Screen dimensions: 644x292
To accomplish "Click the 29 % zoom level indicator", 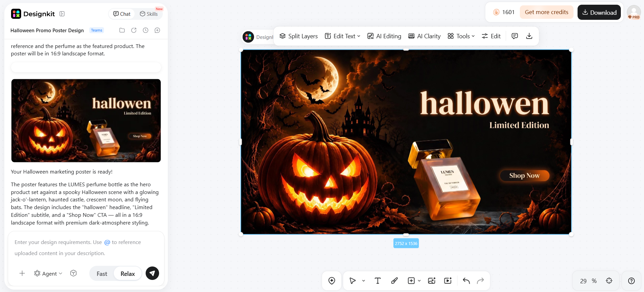I will click(x=588, y=281).
